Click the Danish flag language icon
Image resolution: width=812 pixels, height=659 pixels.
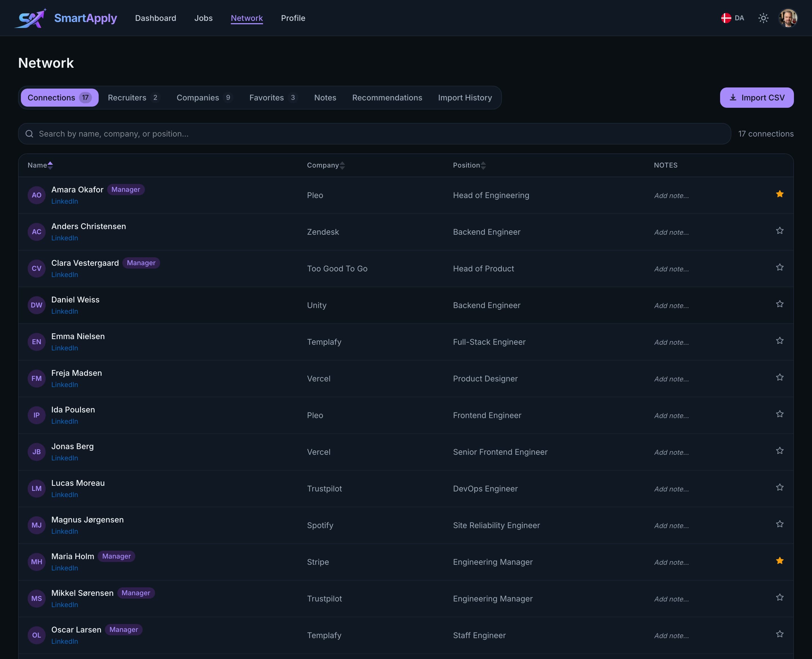click(726, 18)
